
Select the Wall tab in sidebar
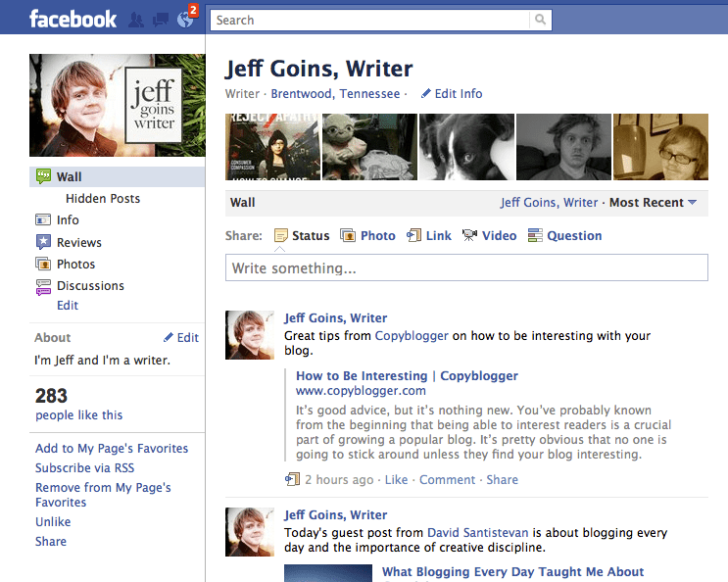tap(117, 176)
